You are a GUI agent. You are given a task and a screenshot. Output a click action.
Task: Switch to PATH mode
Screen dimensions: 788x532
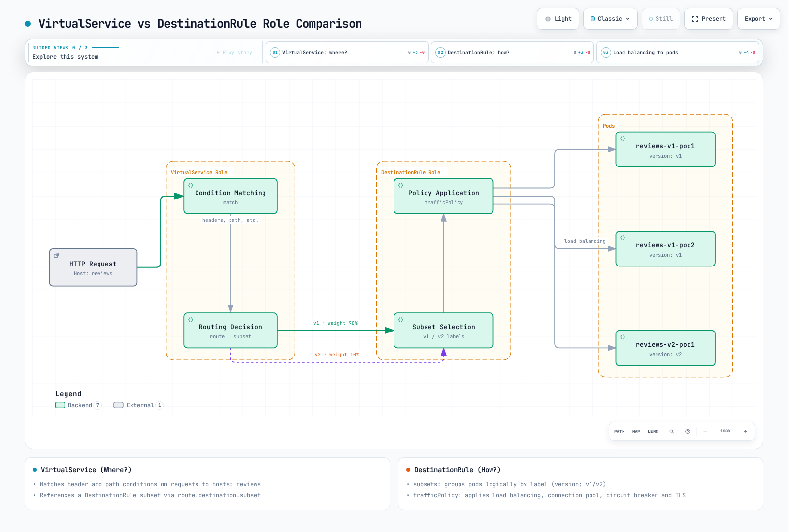(619, 432)
